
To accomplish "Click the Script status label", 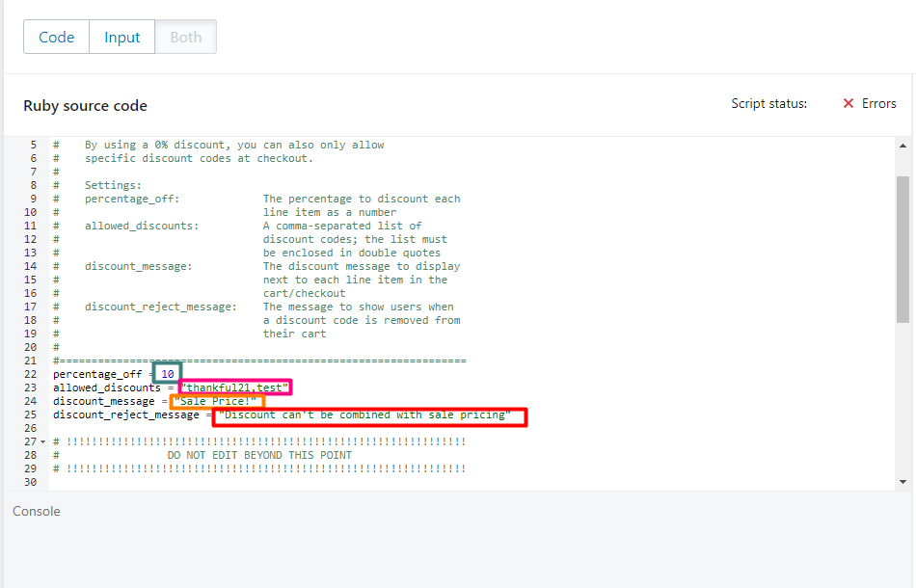I will coord(768,103).
